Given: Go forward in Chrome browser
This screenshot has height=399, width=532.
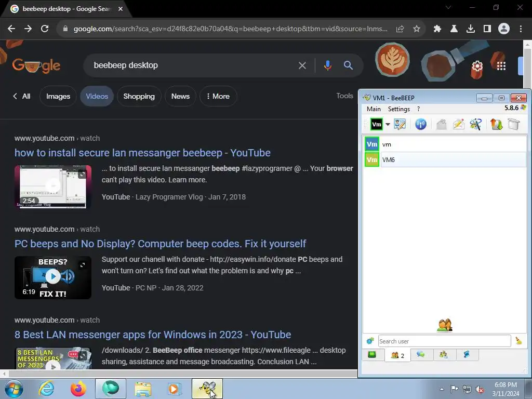Looking at the screenshot, I should tap(28, 29).
